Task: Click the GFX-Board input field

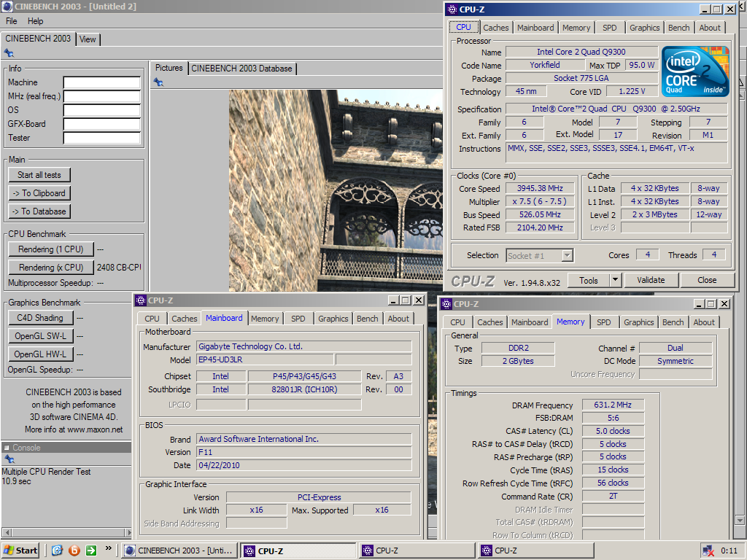Action: point(101,124)
